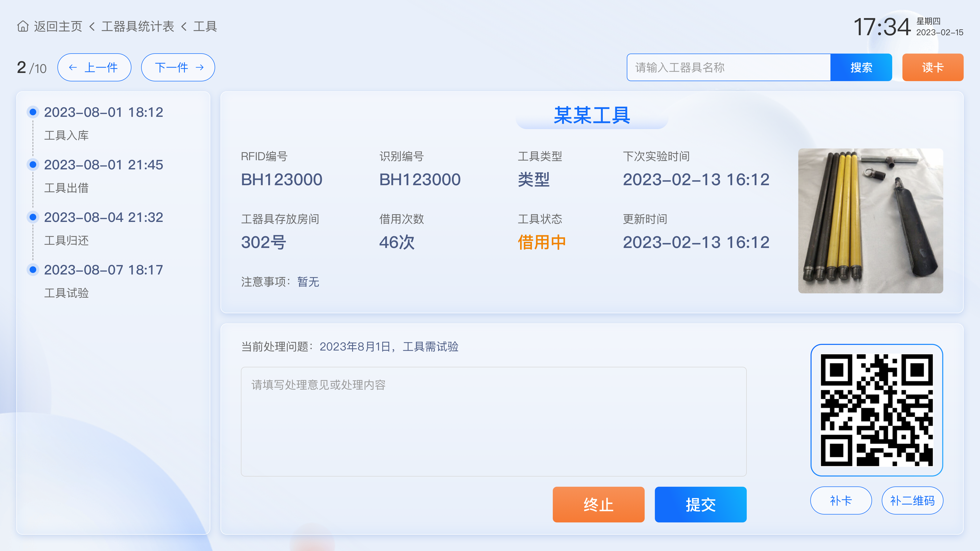Screen dimensions: 980x551
Task: Click the 搜索 search button
Action: 861,67
